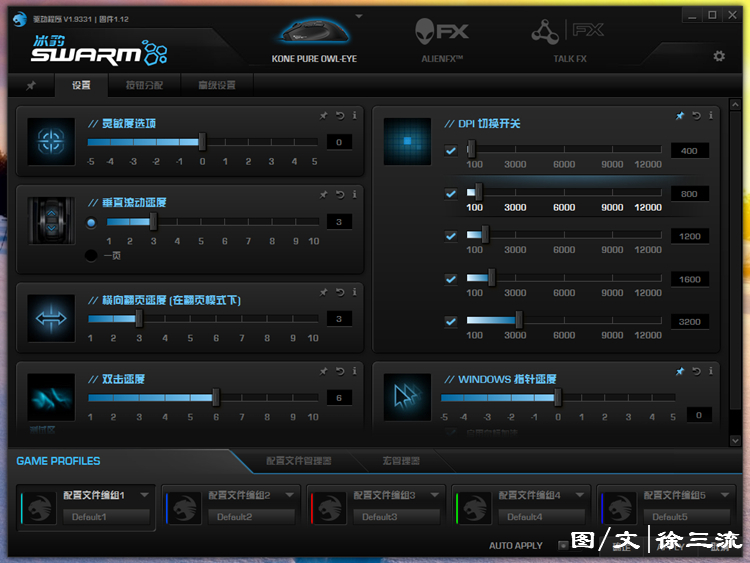The height and width of the screenshot is (563, 750).
Task: Click the 1600 DPI slider handle
Action: (492, 279)
